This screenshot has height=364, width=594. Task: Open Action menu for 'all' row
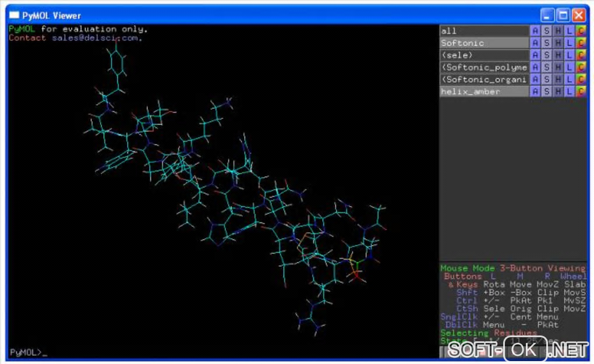pos(535,31)
